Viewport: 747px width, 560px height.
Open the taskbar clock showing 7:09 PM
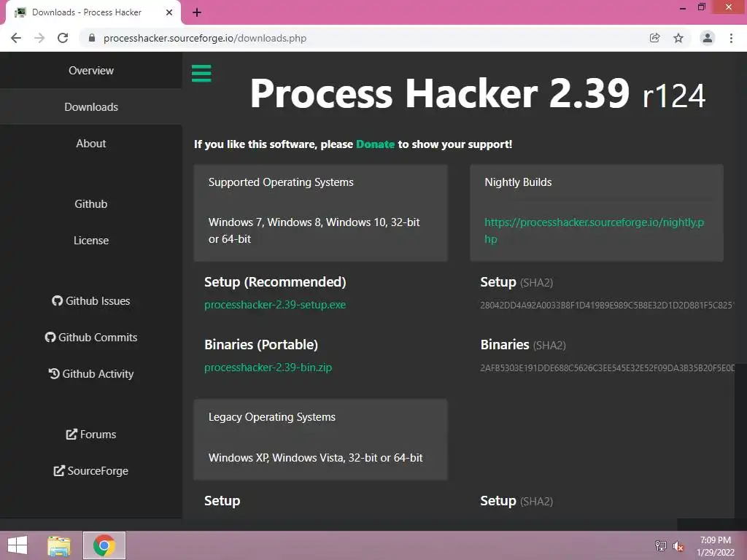[x=715, y=546]
